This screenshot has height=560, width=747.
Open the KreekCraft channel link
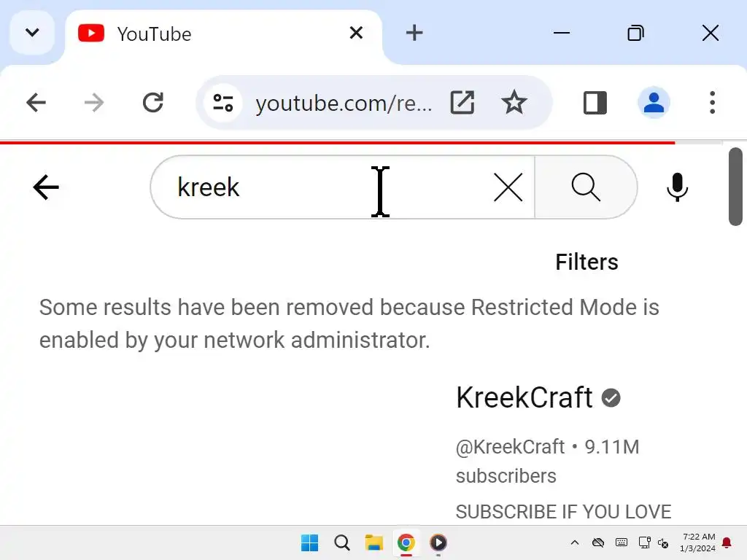pyautogui.click(x=524, y=398)
